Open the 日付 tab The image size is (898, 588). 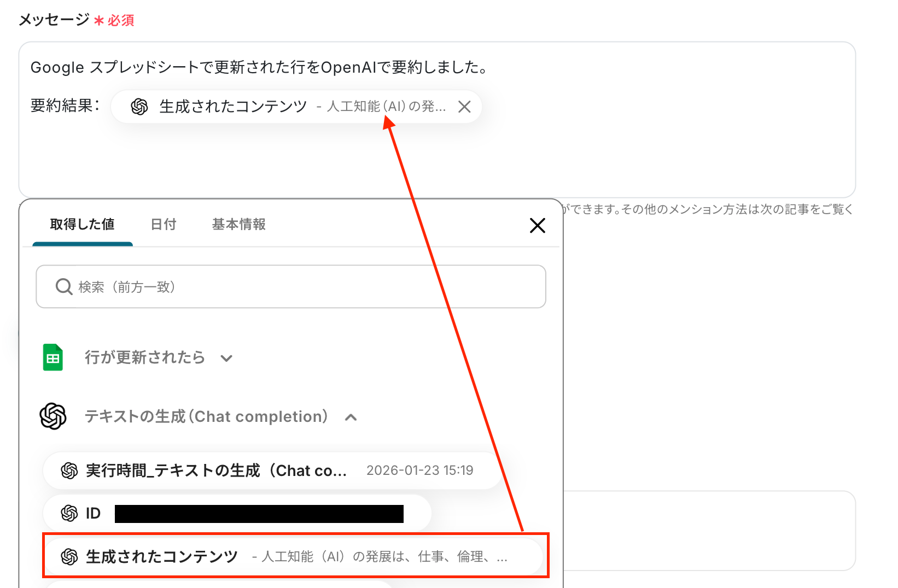pyautogui.click(x=164, y=225)
